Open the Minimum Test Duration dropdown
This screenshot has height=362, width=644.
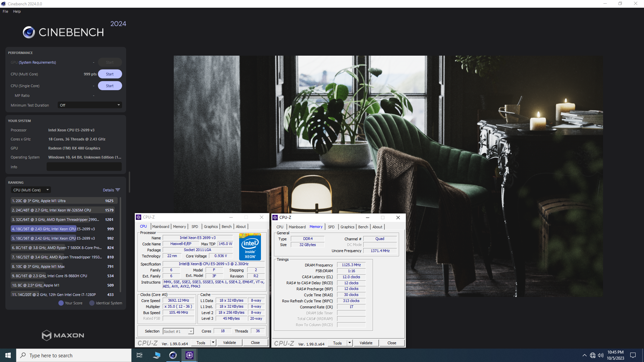click(90, 105)
